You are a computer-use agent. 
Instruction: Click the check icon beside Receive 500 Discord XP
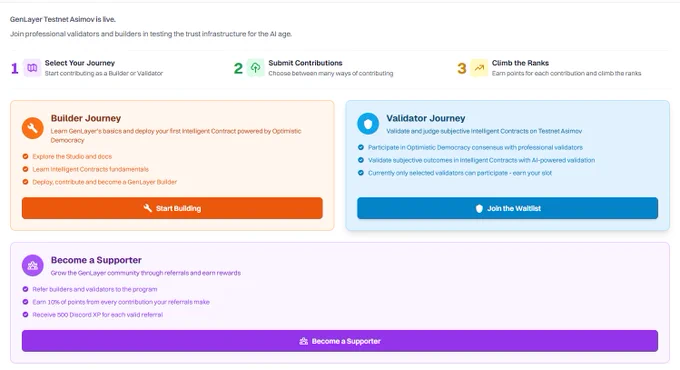25,314
